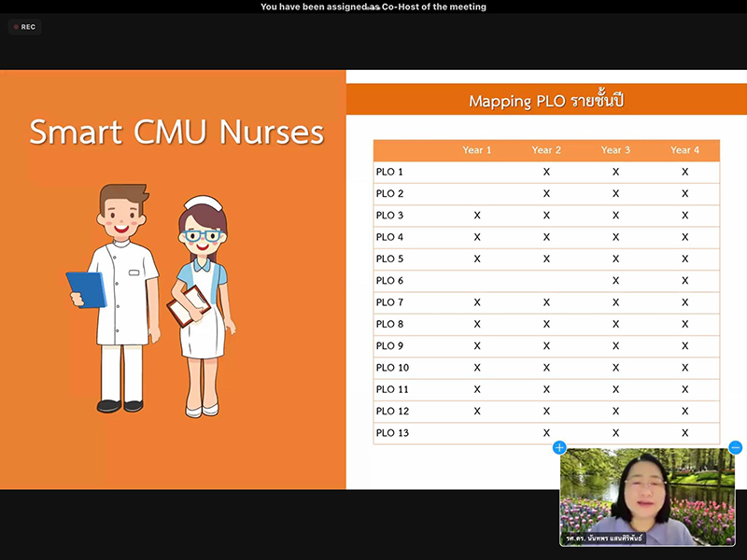Click the 'PLO 8' row label
Viewport: 747px width, 560px height.
tap(389, 324)
